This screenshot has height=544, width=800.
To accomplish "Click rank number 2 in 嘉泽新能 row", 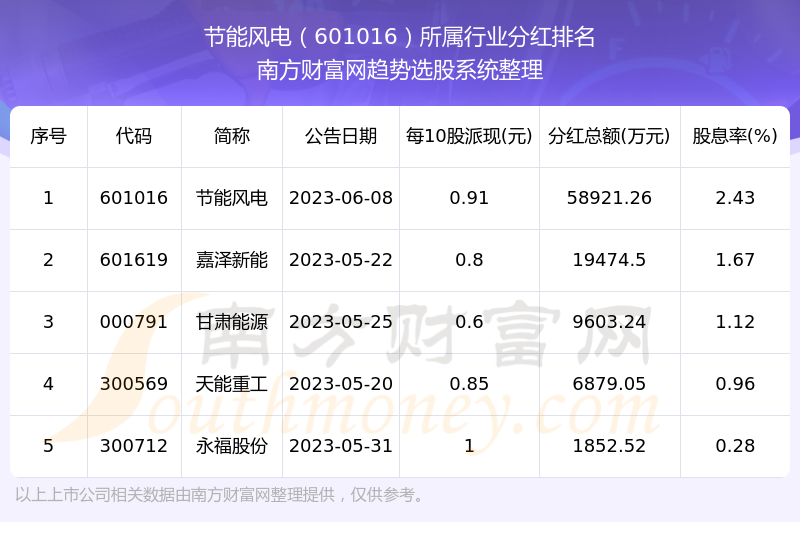I will 48,260.
